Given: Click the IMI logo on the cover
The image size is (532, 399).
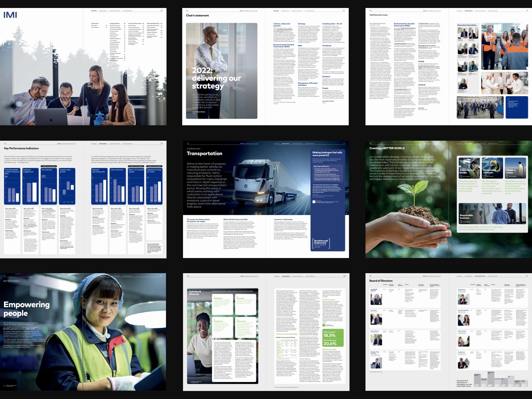Looking at the screenshot, I should (10, 15).
